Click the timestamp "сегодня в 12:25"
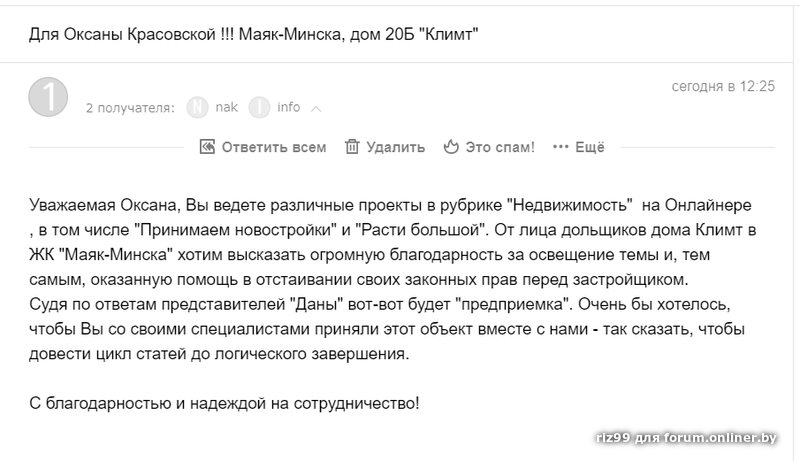 point(723,86)
